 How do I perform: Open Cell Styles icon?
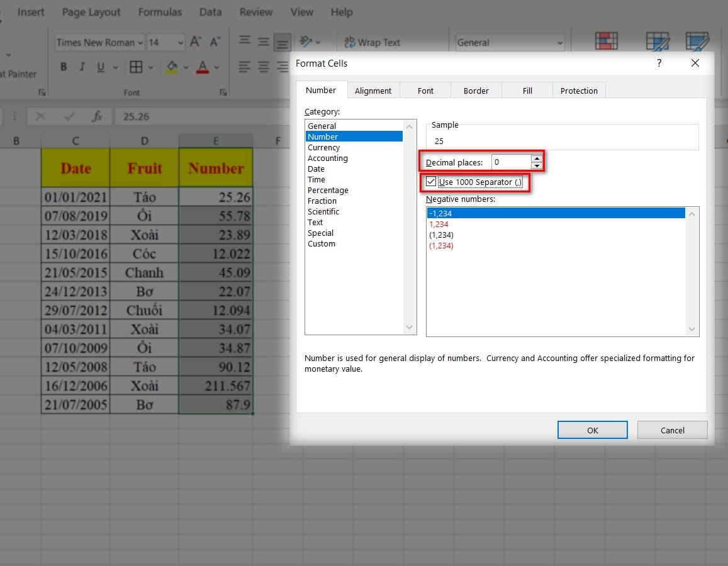coord(697,41)
